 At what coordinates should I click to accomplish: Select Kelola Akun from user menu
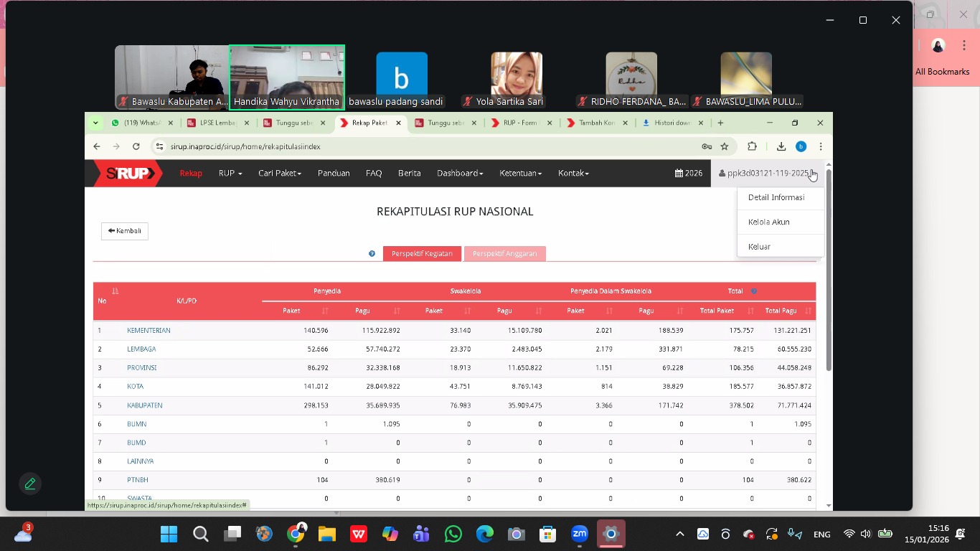pyautogui.click(x=768, y=222)
